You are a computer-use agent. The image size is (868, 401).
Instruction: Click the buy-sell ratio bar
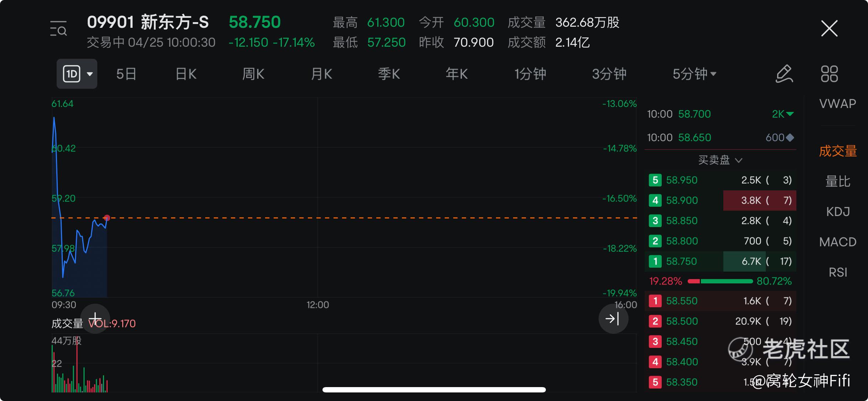click(720, 281)
